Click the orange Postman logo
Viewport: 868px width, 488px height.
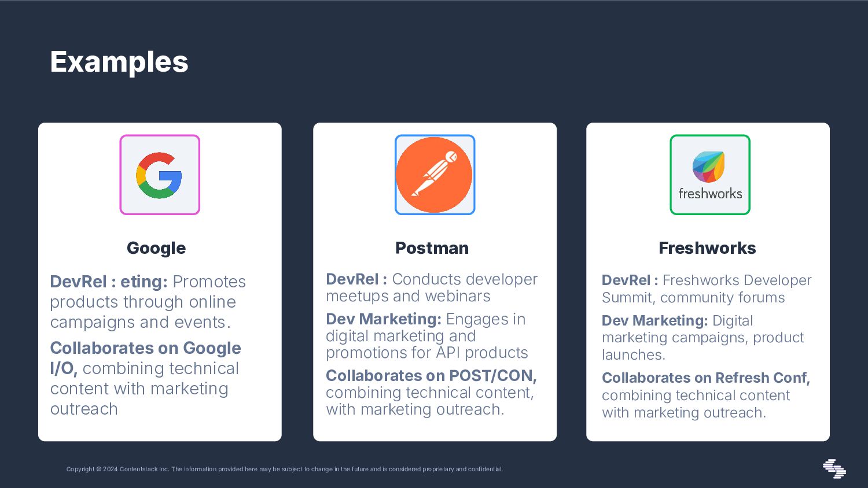point(435,175)
